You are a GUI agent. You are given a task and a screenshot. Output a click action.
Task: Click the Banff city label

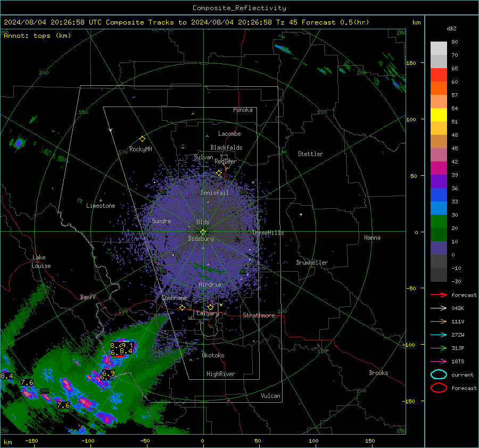(x=88, y=297)
